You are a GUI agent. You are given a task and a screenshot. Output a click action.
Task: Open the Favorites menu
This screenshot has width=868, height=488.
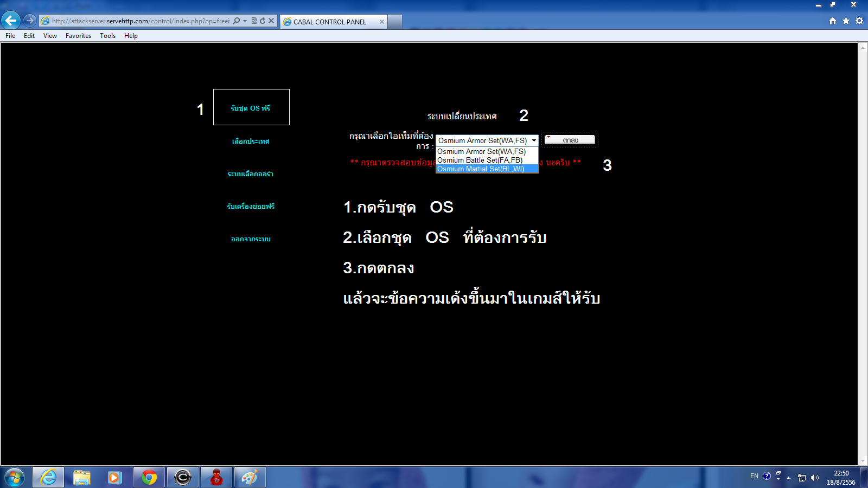coord(78,36)
